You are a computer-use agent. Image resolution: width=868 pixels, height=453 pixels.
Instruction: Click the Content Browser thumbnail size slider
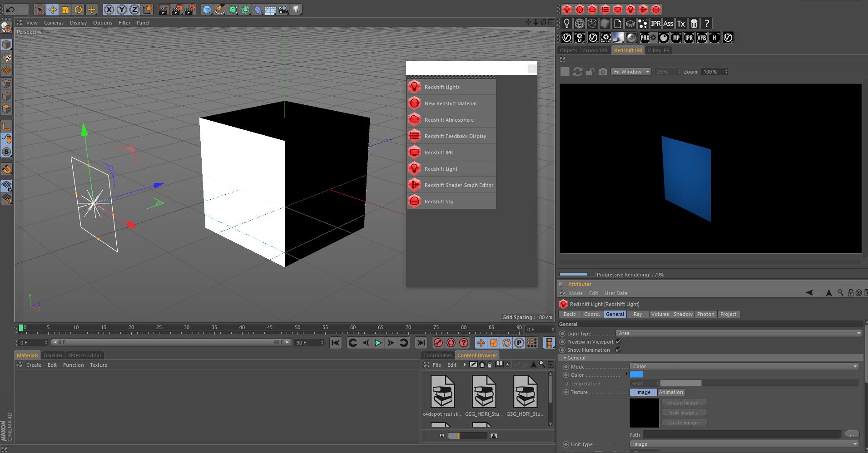point(467,436)
